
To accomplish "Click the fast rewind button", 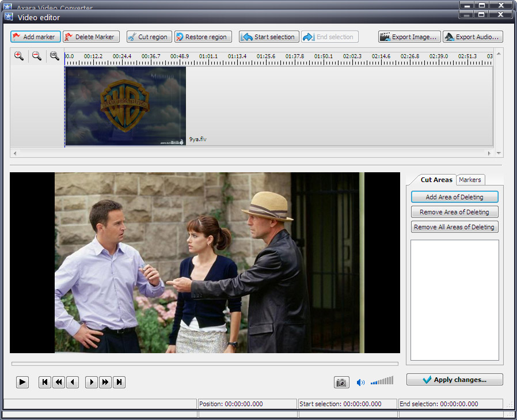I will pyautogui.click(x=59, y=382).
